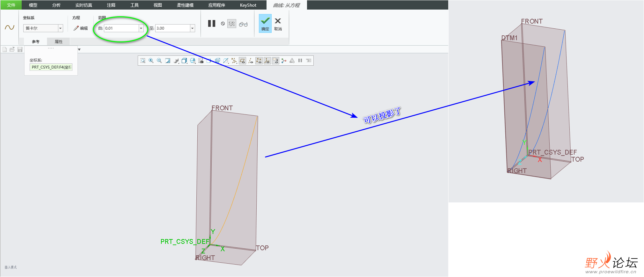Image resolution: width=644 pixels, height=277 pixels.
Task: Open the View Manager camera-table icon
Action: [x=201, y=61]
